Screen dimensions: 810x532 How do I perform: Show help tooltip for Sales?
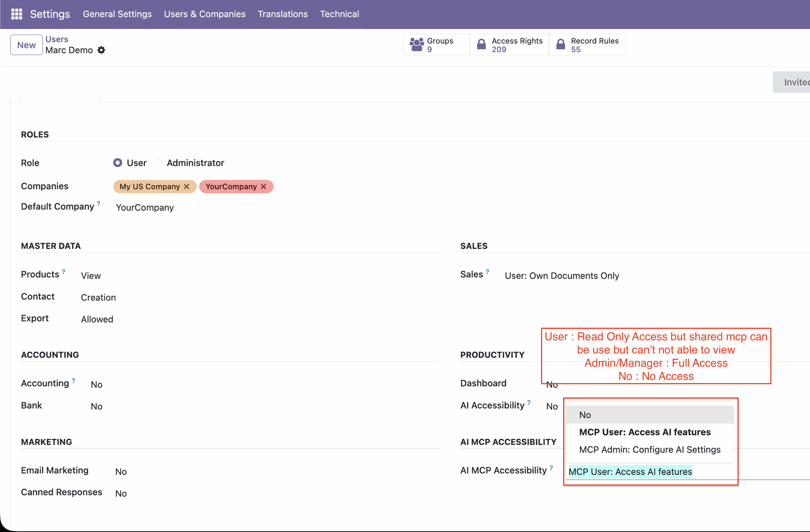[x=488, y=272]
